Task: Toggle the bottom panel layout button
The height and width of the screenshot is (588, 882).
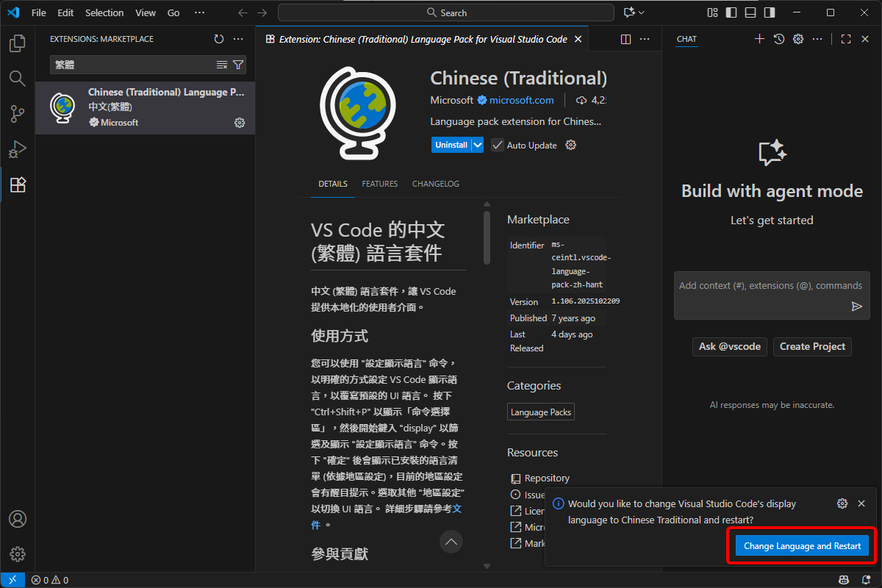Action: pos(750,12)
